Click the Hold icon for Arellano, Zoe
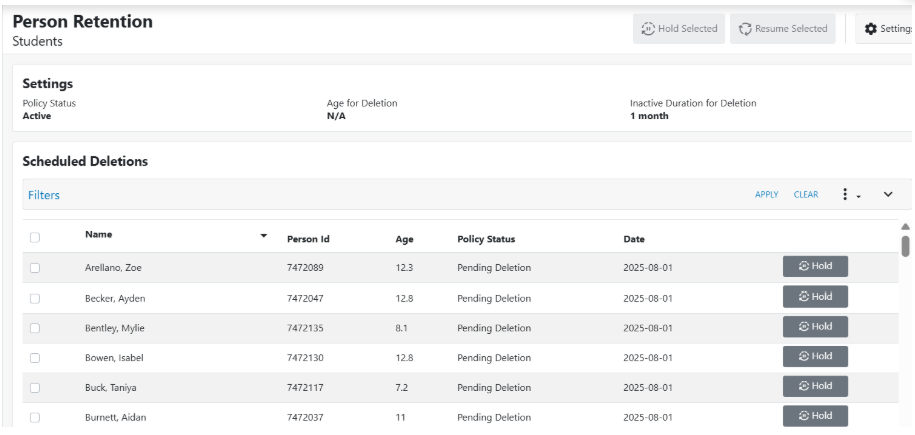The width and height of the screenshot is (915, 435). pos(803,266)
